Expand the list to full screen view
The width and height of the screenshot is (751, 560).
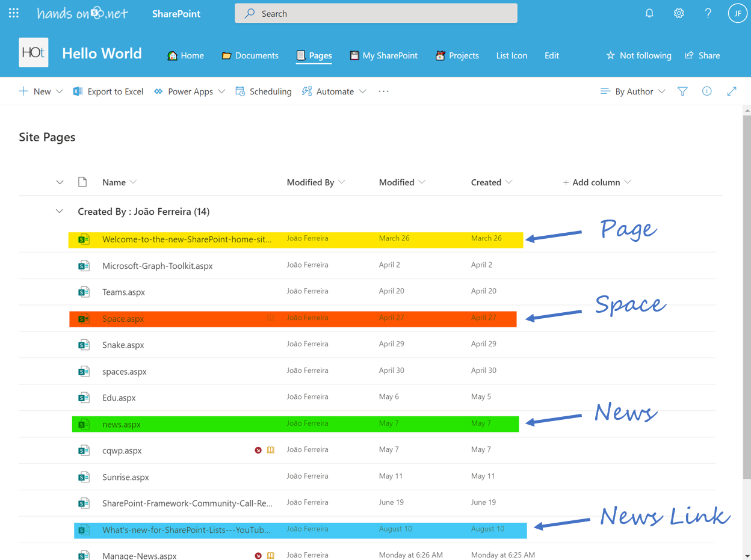tap(731, 91)
